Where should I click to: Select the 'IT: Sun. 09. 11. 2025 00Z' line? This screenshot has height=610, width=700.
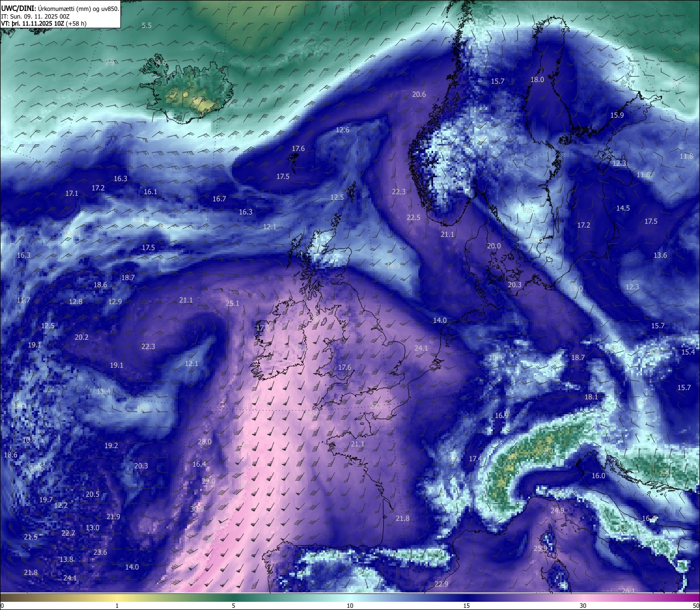35,16
